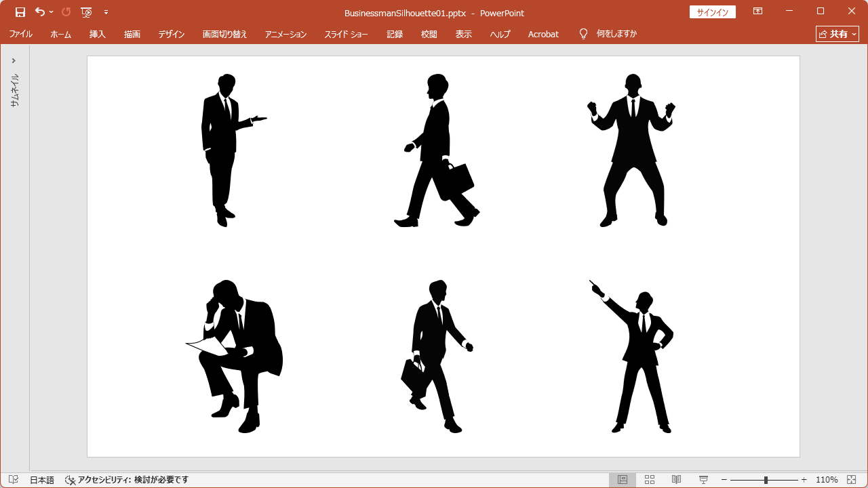Expand the collapsed thumbnail pane
The height and width of the screenshot is (488, 868).
[x=14, y=60]
